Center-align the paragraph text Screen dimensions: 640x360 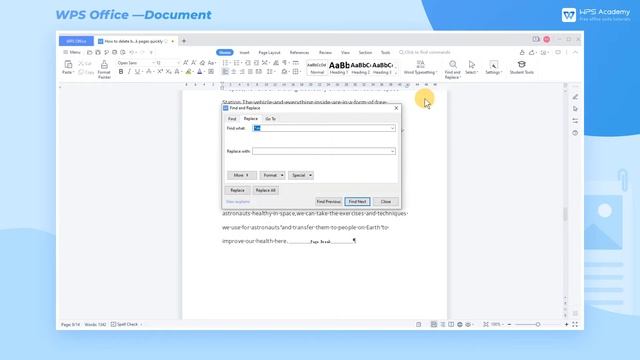[233, 72]
